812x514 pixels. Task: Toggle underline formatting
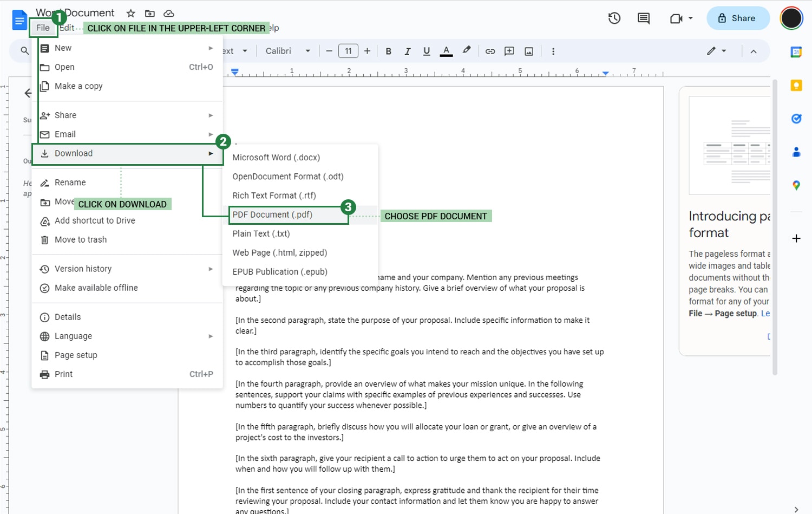click(x=427, y=51)
